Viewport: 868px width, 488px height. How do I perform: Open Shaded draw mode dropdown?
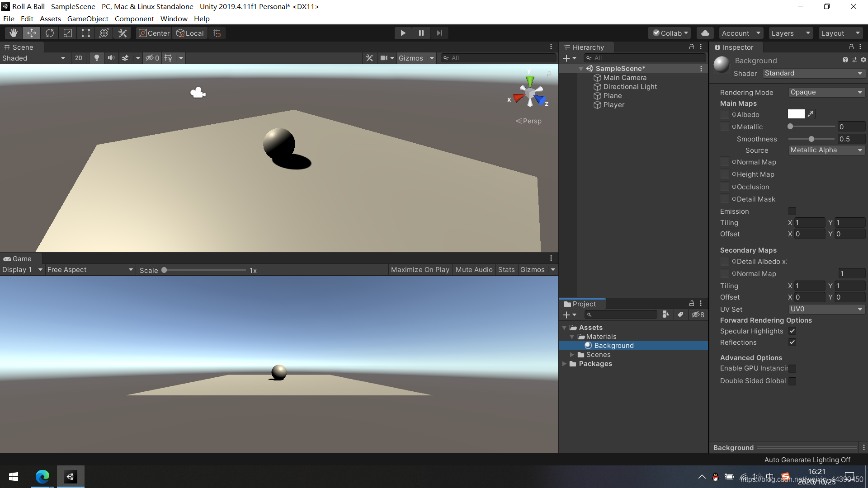[34, 58]
